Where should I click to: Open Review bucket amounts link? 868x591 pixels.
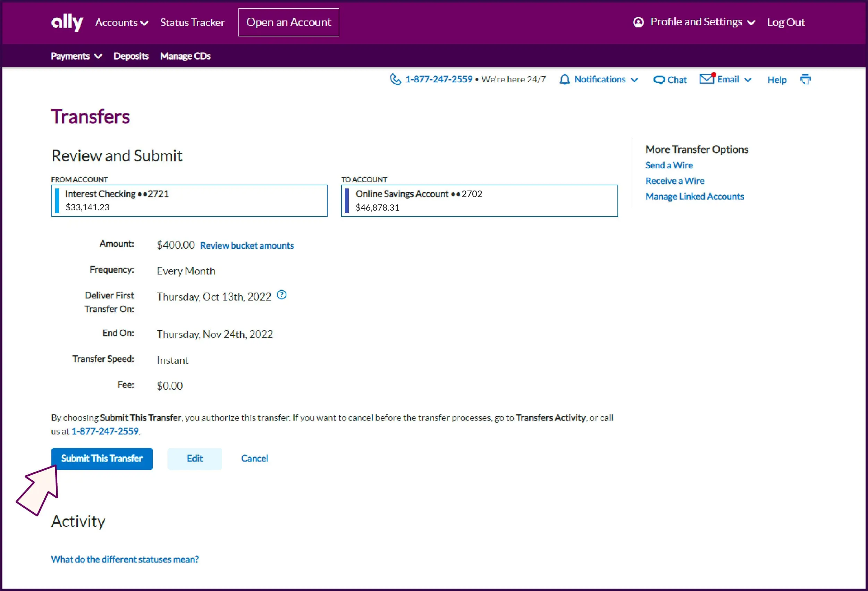pyautogui.click(x=246, y=245)
